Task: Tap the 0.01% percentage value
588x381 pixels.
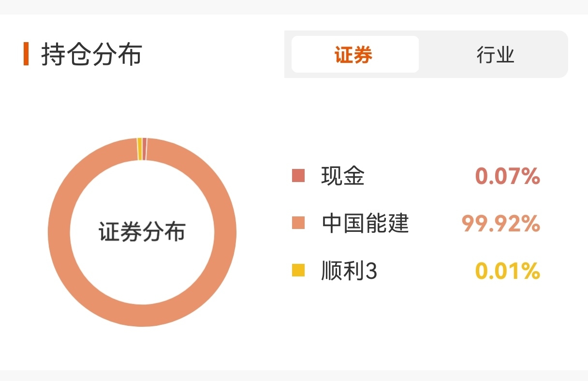Action: point(507,271)
